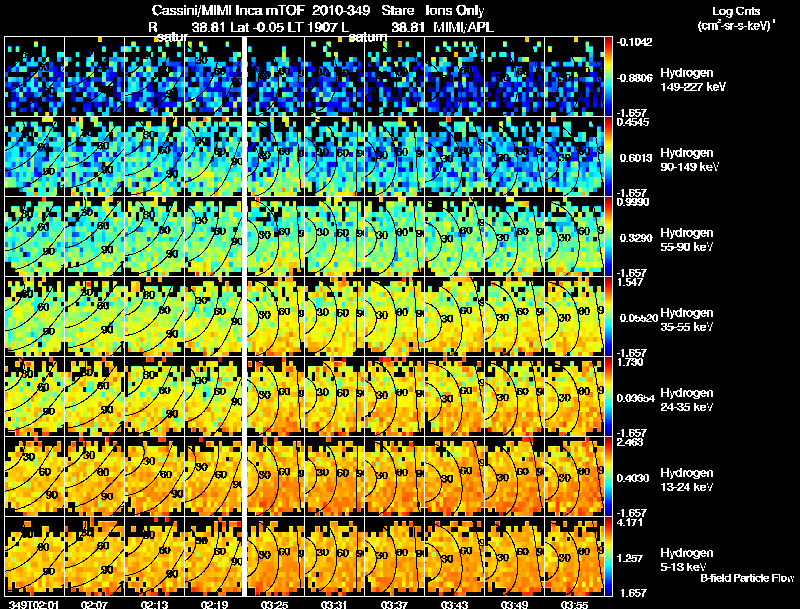This screenshot has height=609, width=800.
Task: Click the 03:31 time label
Action: pyautogui.click(x=335, y=604)
